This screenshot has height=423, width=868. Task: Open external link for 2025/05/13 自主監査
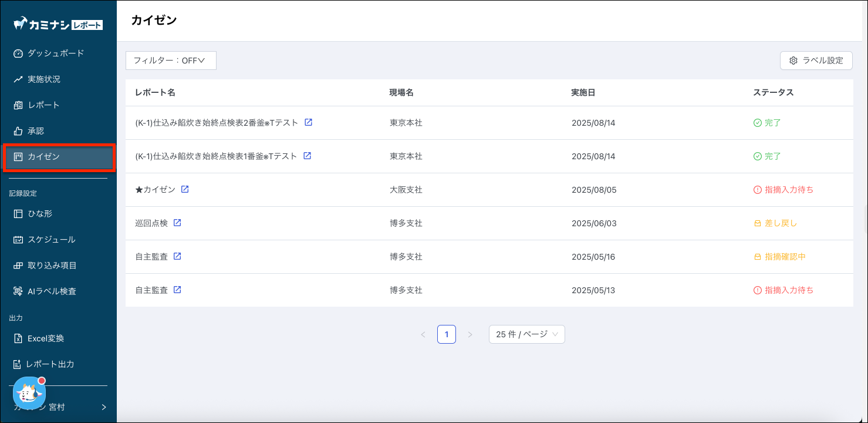click(x=177, y=290)
